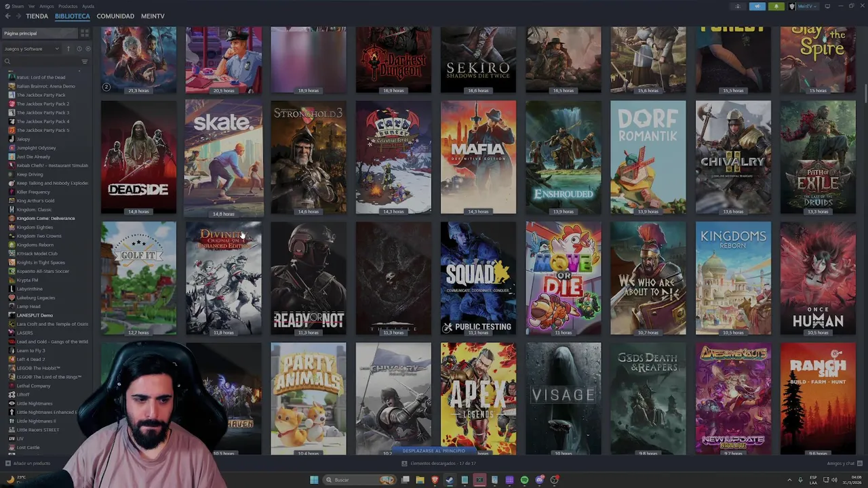Image resolution: width=868 pixels, height=488 pixels.
Task: Go forward with the navigation arrow
Action: pos(18,16)
